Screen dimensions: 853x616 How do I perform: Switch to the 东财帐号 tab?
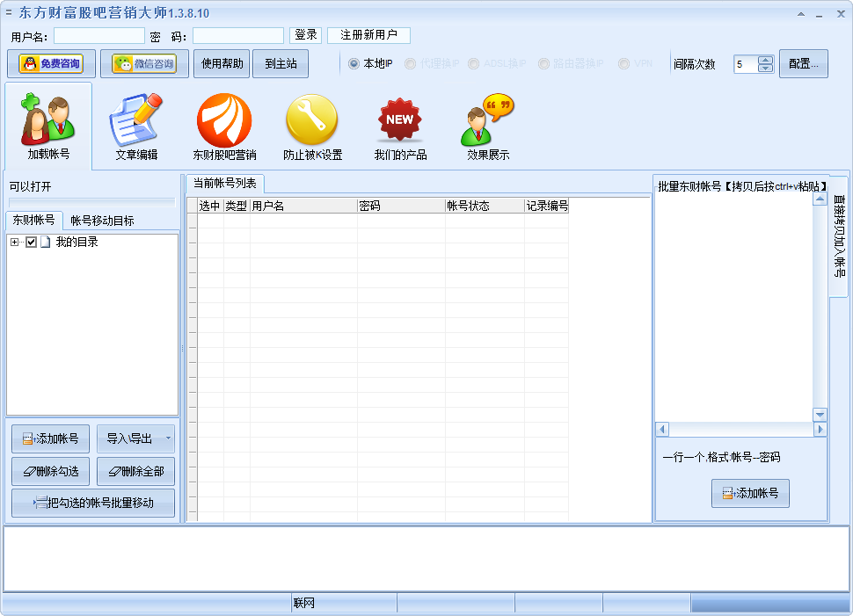pos(33,220)
